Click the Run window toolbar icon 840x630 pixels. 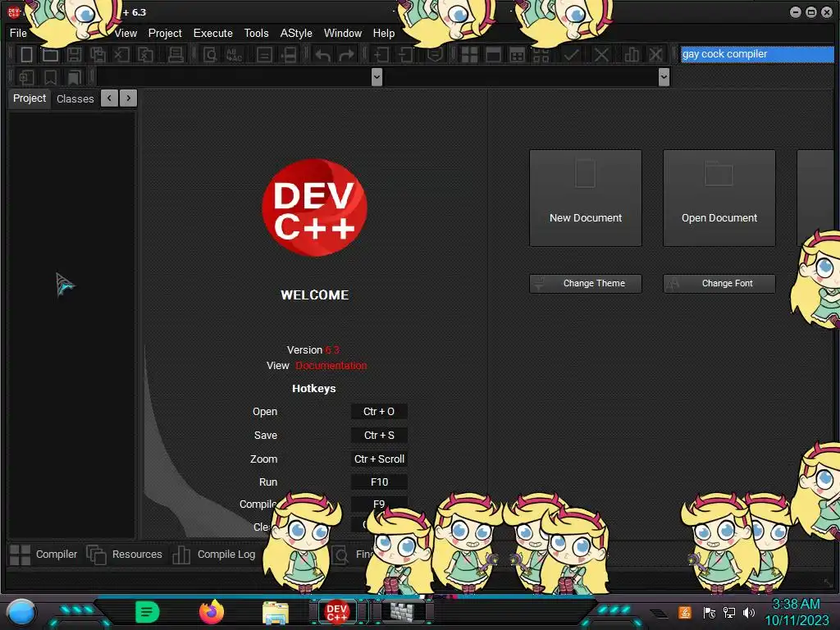(493, 54)
